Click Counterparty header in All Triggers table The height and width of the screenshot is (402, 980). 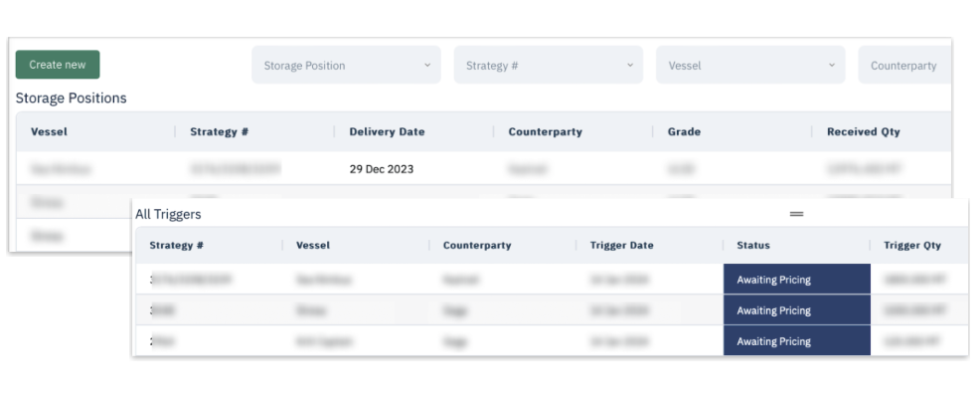477,245
